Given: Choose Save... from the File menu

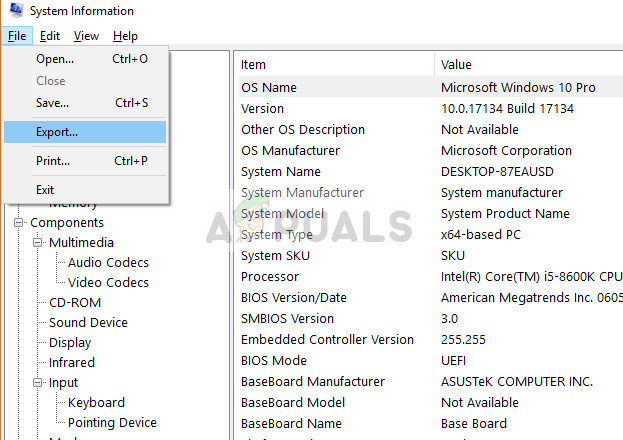Looking at the screenshot, I should tap(52, 103).
